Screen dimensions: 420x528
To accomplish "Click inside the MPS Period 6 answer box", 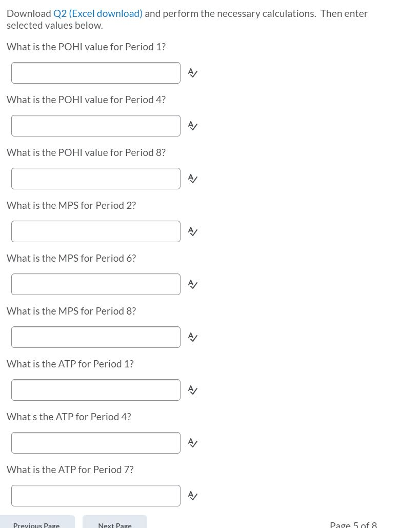I will pyautogui.click(x=95, y=284).
